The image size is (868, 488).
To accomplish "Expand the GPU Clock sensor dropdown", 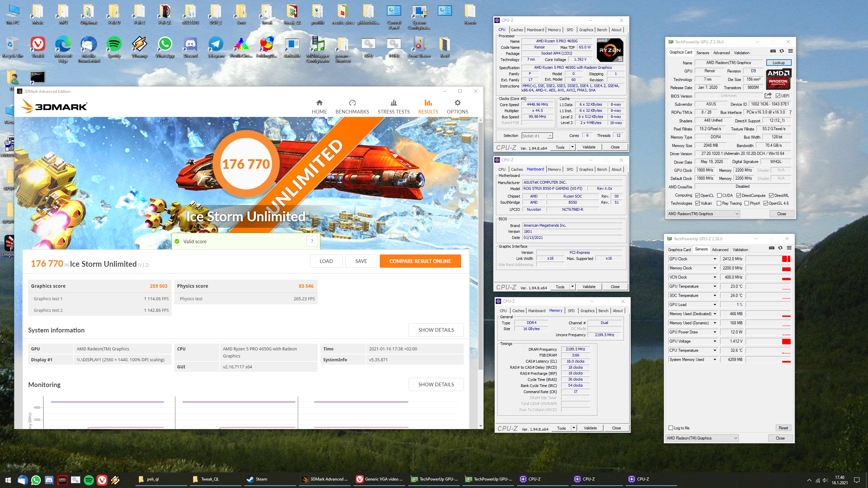I will 715,259.
